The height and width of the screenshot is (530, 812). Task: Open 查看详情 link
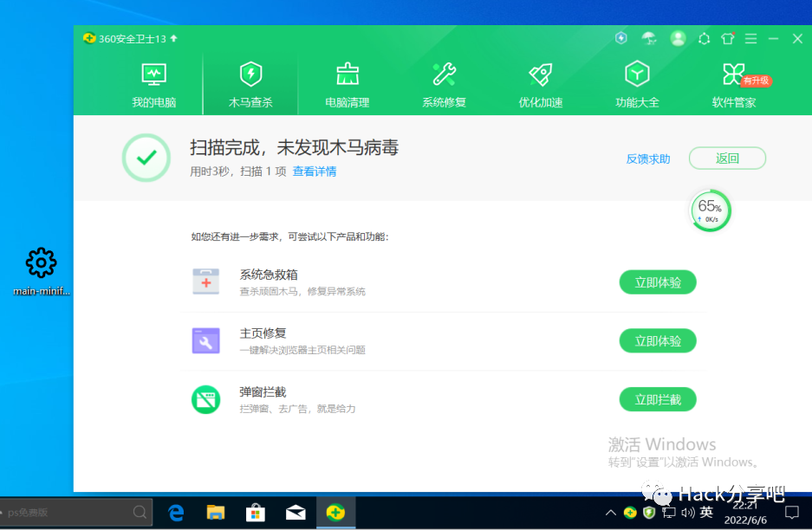(315, 171)
